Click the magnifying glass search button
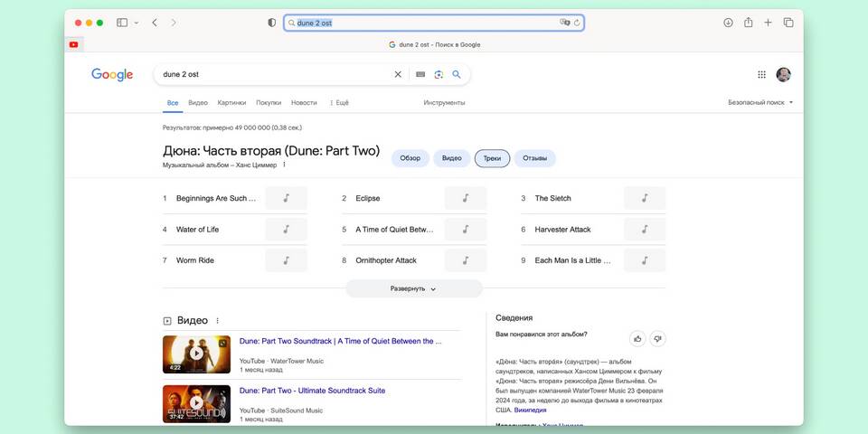Viewport: 868px width, 434px height. pos(457,75)
